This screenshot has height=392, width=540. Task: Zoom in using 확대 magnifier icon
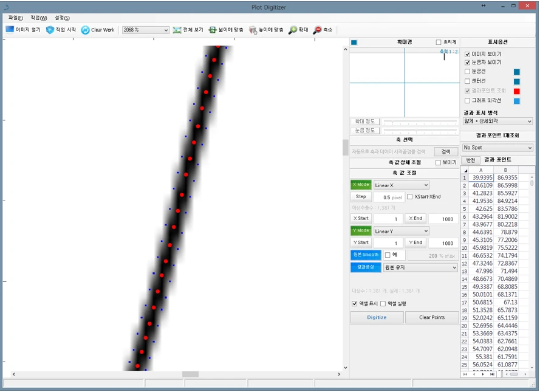293,30
